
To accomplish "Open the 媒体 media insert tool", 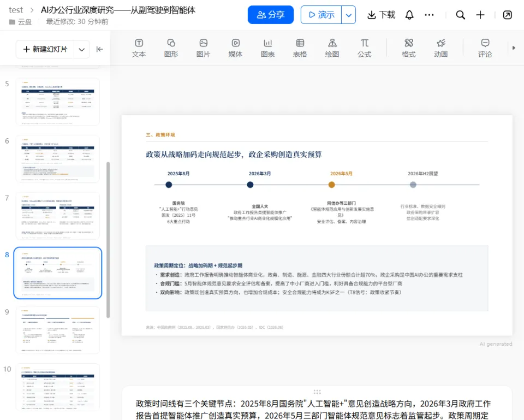I will (235, 49).
